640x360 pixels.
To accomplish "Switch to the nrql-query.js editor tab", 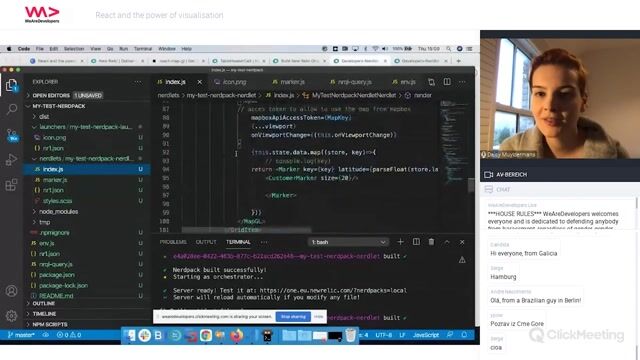I will pos(354,82).
